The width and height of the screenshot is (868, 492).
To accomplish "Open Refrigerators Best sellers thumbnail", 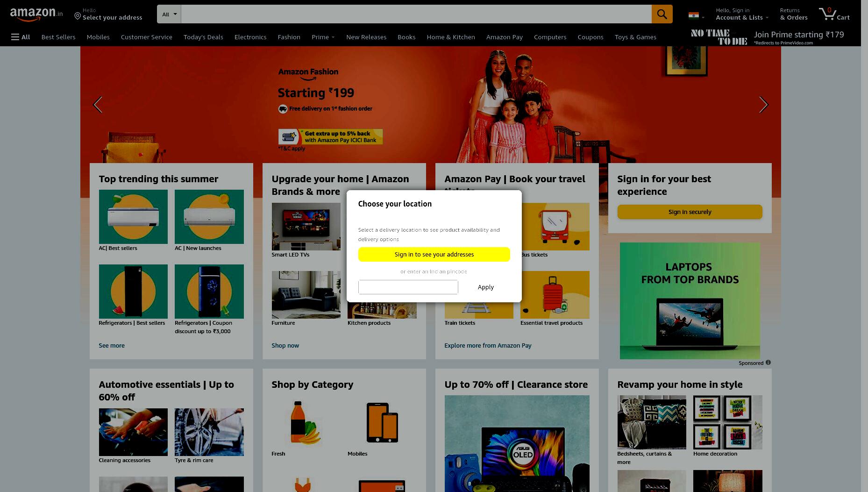I will coord(133,292).
